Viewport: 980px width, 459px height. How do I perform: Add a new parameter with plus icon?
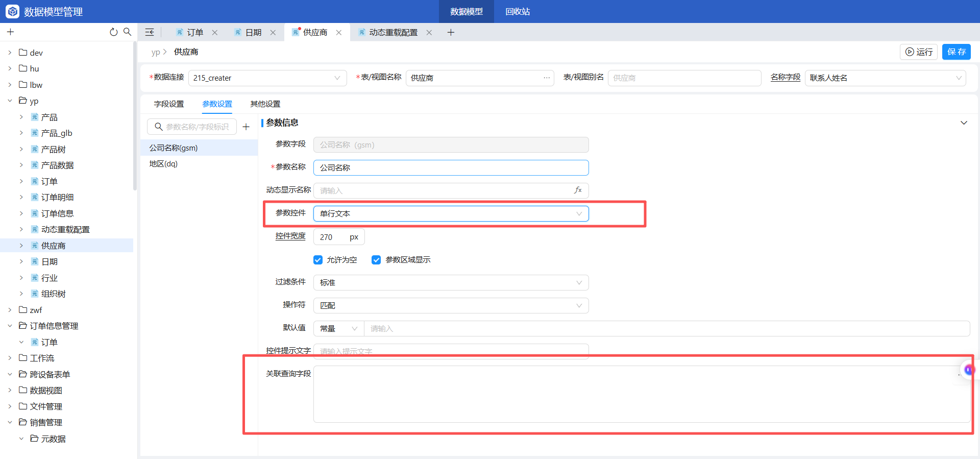point(246,127)
